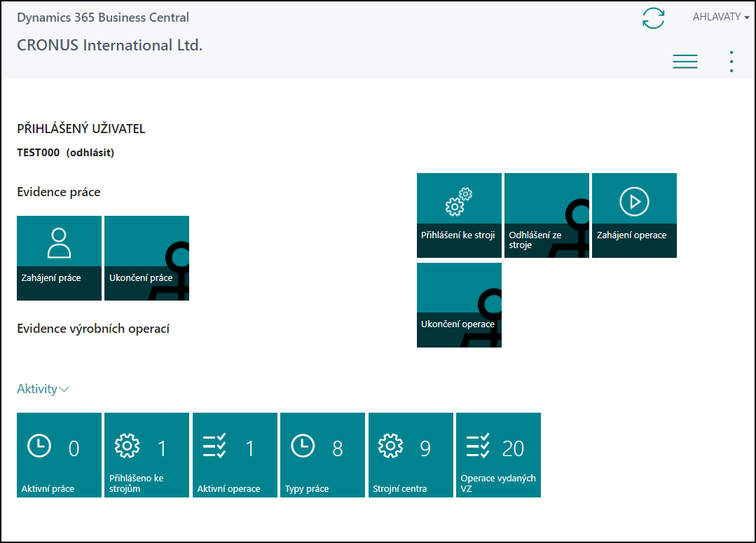
Task: Click the clock icon on Aktivní práce
Action: pyautogui.click(x=39, y=446)
